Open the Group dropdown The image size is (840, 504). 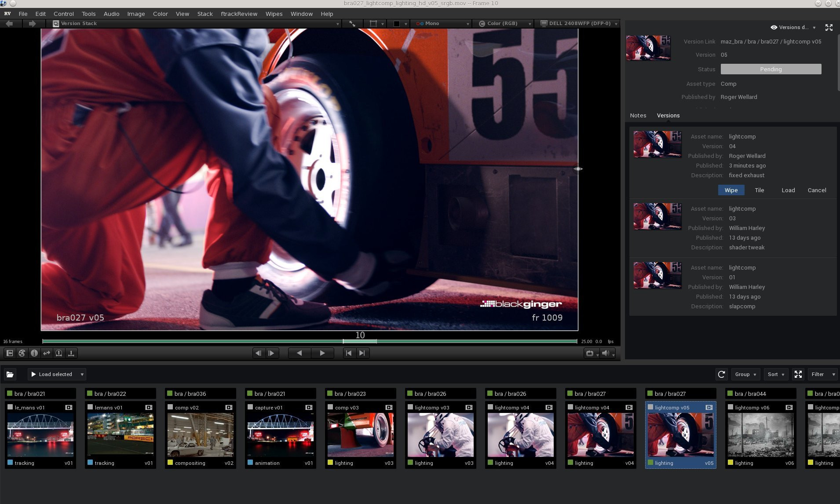click(x=746, y=374)
